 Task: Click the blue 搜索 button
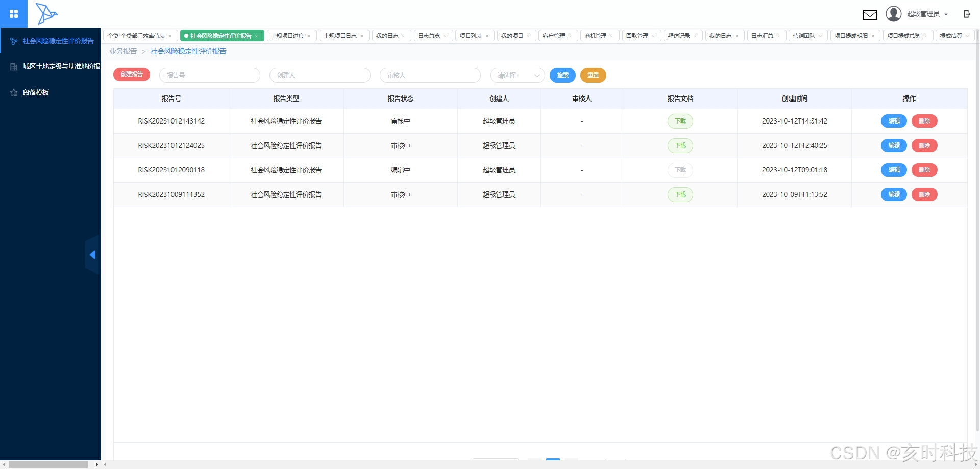coord(562,76)
